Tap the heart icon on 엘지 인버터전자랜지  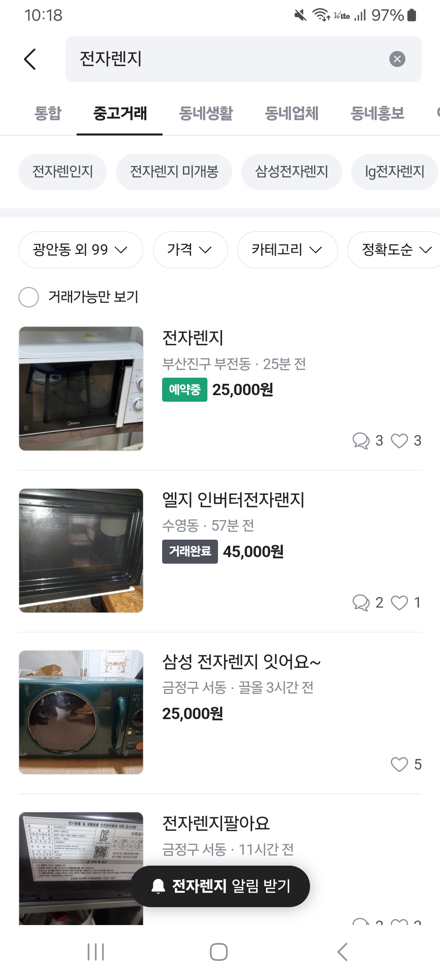[x=399, y=603]
